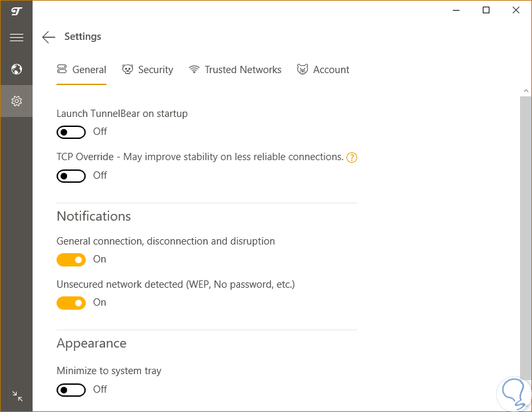
Task: Turn off Unsecured network detected toggle
Action: (x=71, y=303)
